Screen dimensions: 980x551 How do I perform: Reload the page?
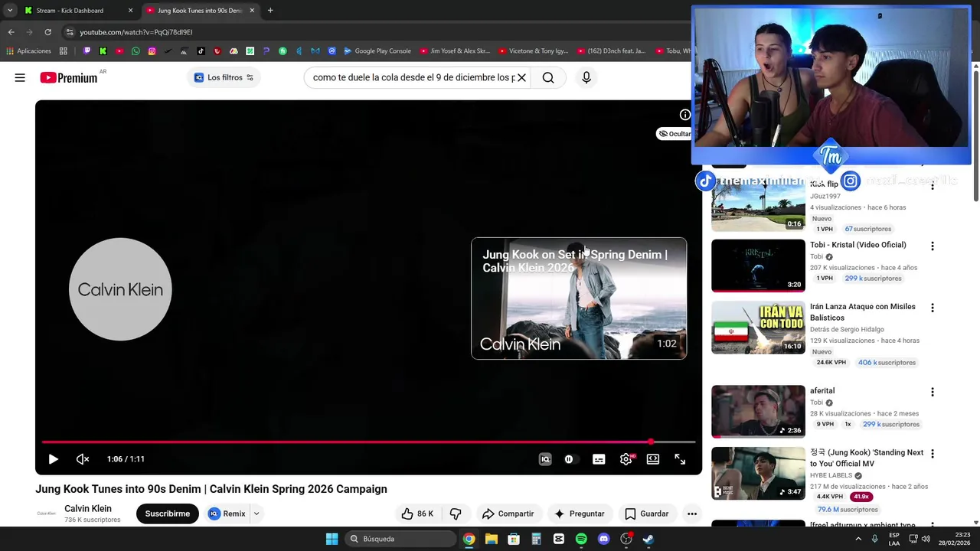(47, 32)
